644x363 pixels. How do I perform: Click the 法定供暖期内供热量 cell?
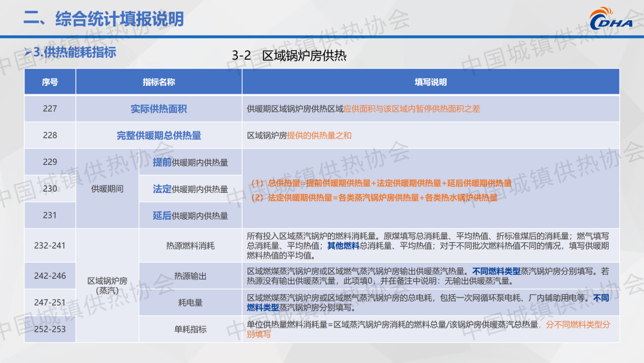190,189
